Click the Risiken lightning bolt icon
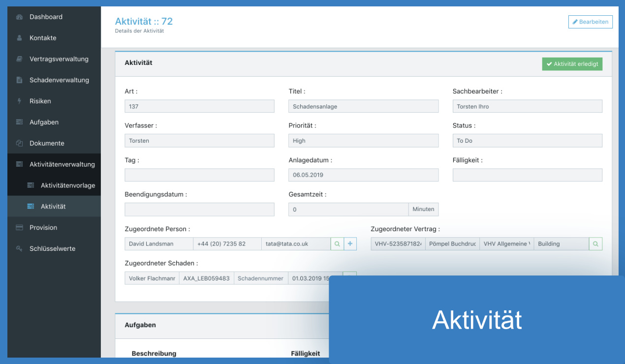The image size is (625, 364). pyautogui.click(x=20, y=101)
